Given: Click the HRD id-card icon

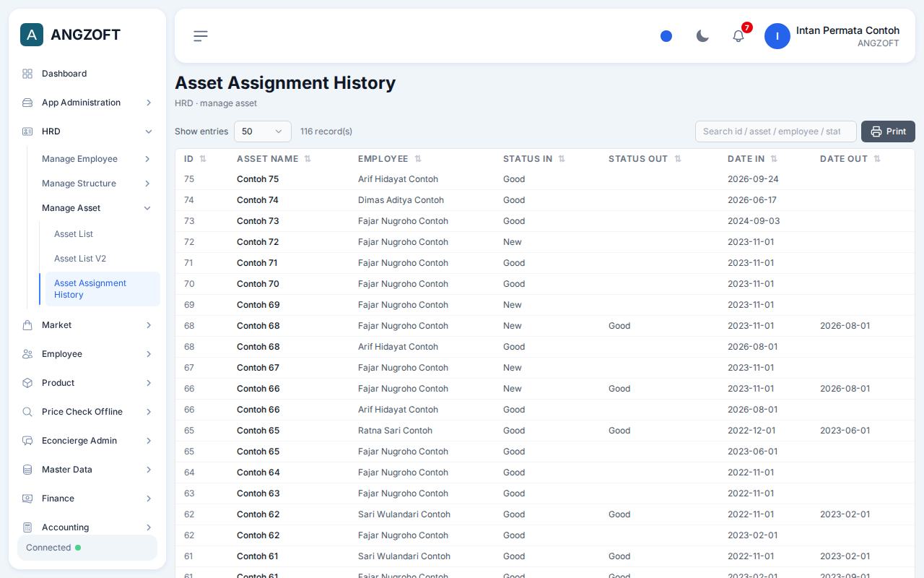Looking at the screenshot, I should click(27, 131).
